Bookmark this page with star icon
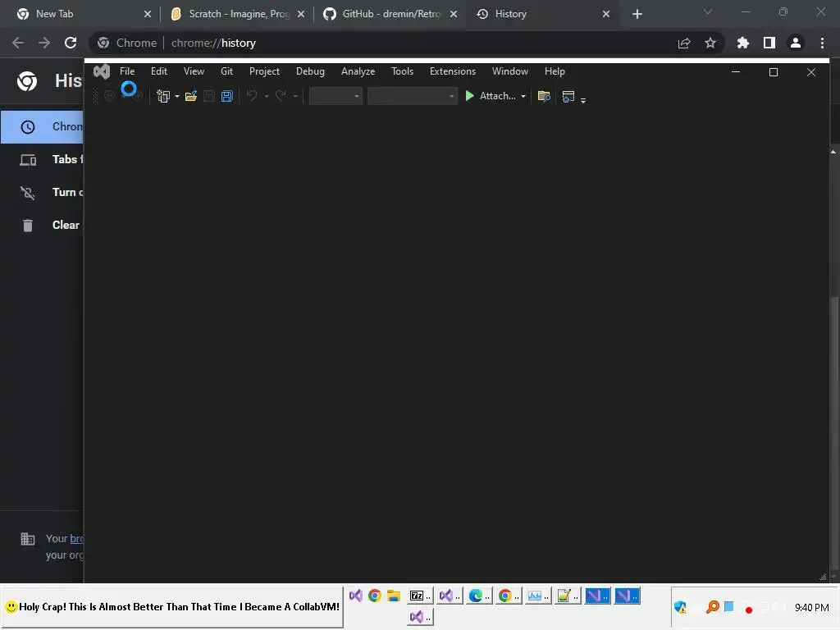 (710, 43)
